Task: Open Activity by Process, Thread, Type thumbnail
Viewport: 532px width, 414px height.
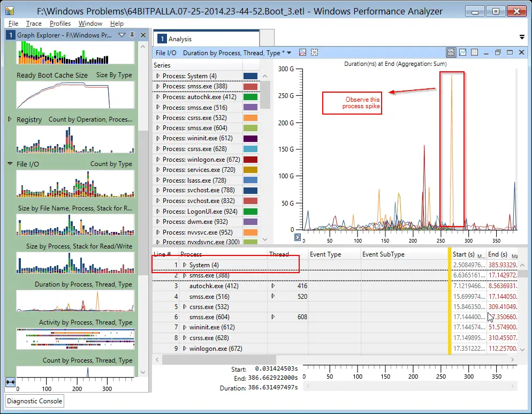Action: (x=75, y=338)
